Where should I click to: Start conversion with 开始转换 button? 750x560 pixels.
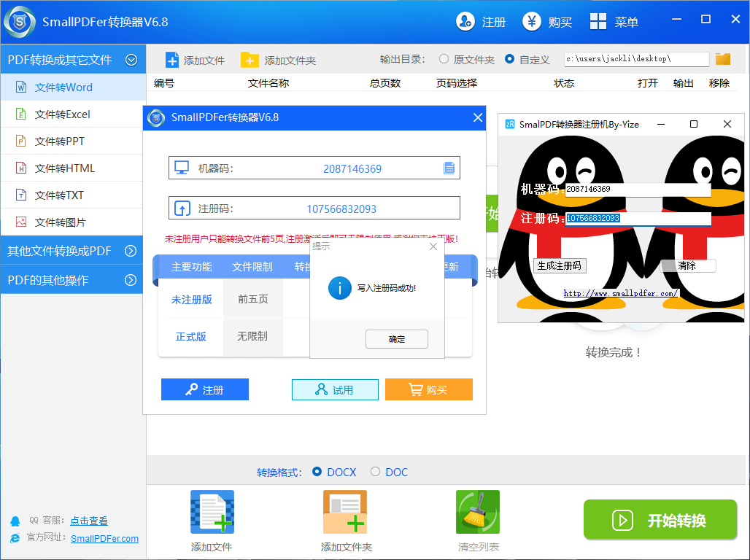point(660,519)
